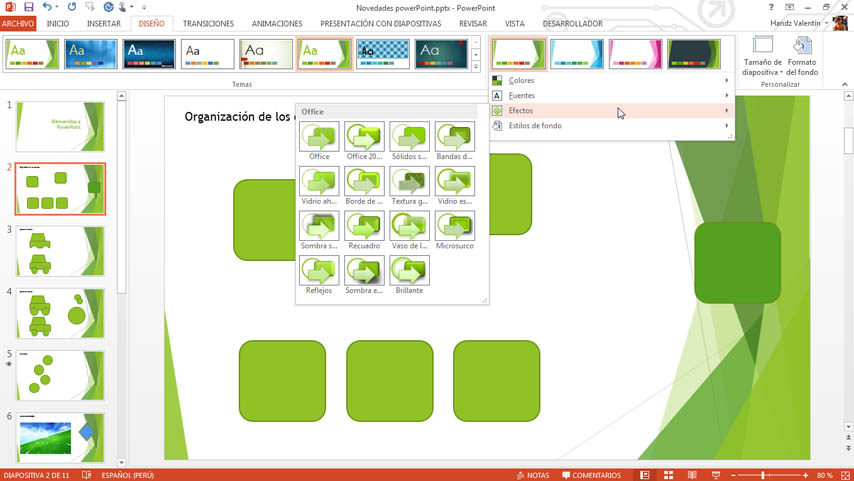Switch to slide sorter view icon
The height and width of the screenshot is (481, 854).
pyautogui.click(x=668, y=475)
